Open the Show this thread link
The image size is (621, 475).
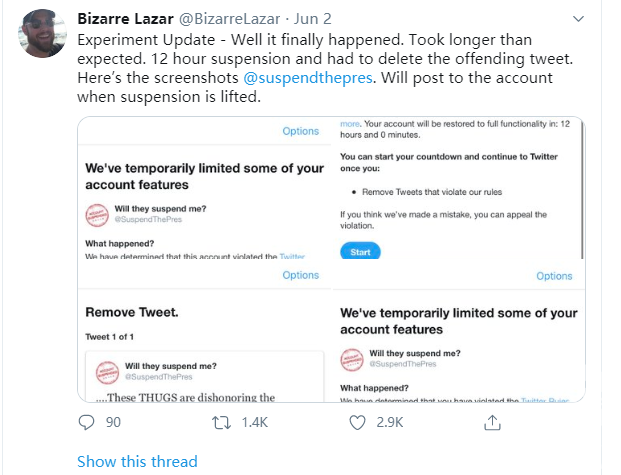(x=137, y=461)
